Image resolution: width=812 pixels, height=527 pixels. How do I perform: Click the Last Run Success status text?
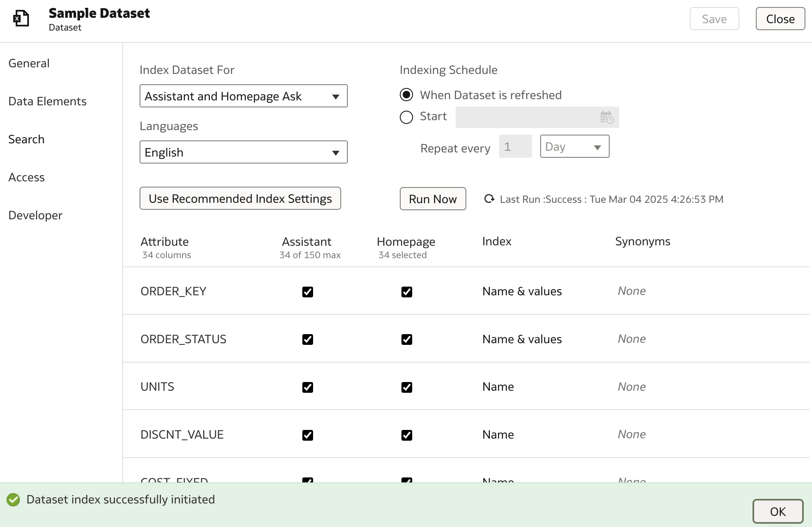612,199
